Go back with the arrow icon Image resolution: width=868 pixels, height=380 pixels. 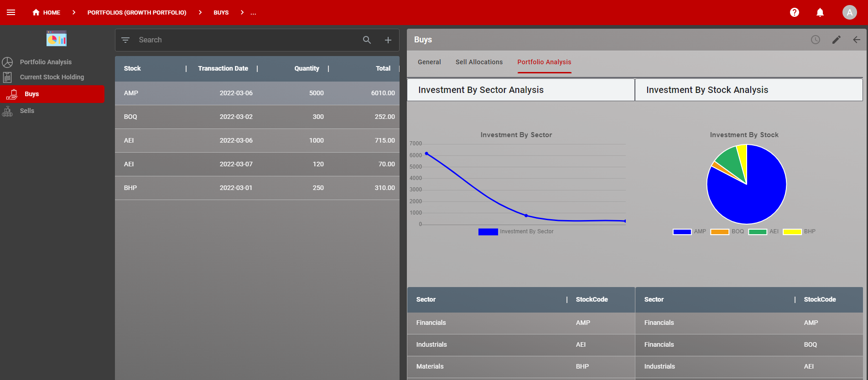[x=857, y=40]
